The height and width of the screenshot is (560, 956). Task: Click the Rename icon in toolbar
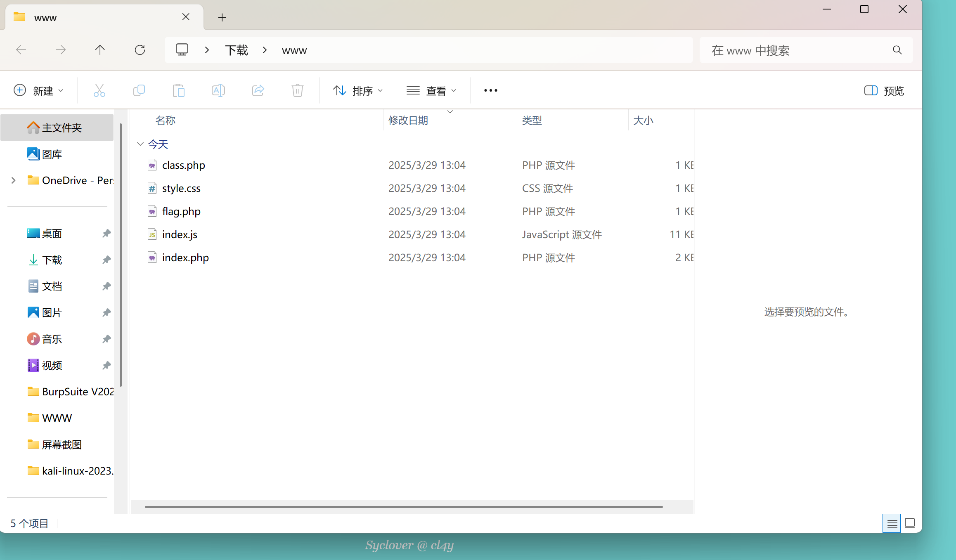pos(218,90)
